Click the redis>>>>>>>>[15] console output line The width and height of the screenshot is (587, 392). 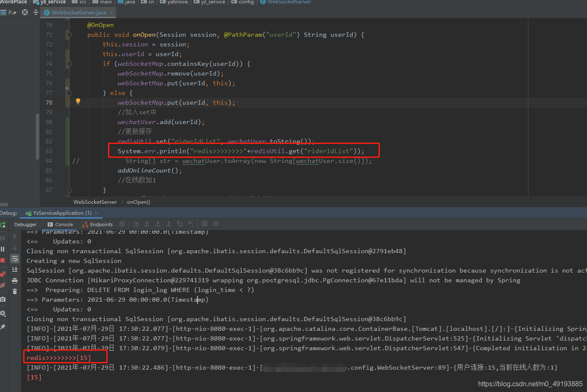click(x=59, y=358)
